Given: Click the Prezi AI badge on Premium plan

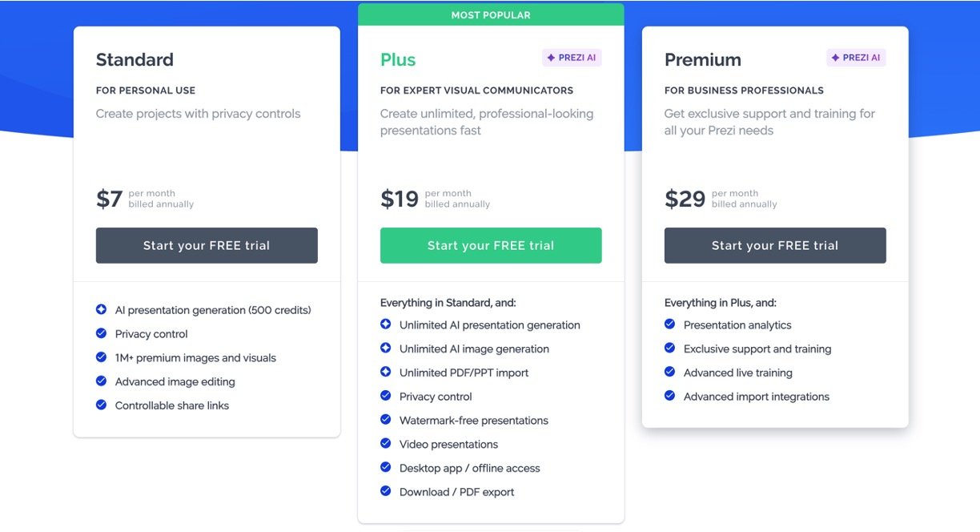Looking at the screenshot, I should [856, 58].
